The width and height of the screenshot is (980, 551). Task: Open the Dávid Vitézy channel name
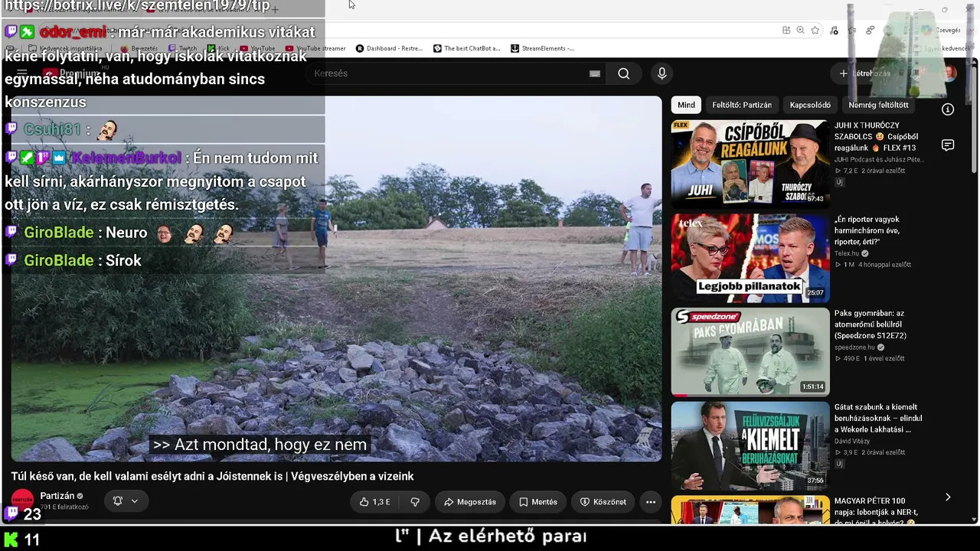(x=851, y=442)
